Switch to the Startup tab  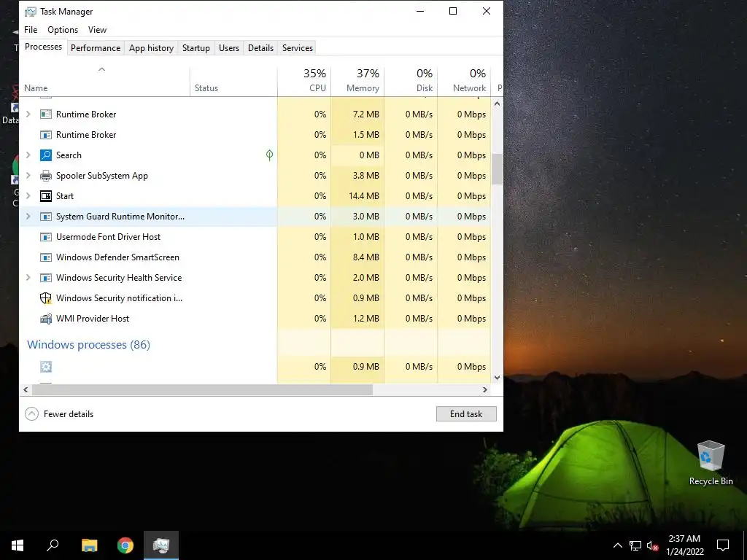point(196,48)
